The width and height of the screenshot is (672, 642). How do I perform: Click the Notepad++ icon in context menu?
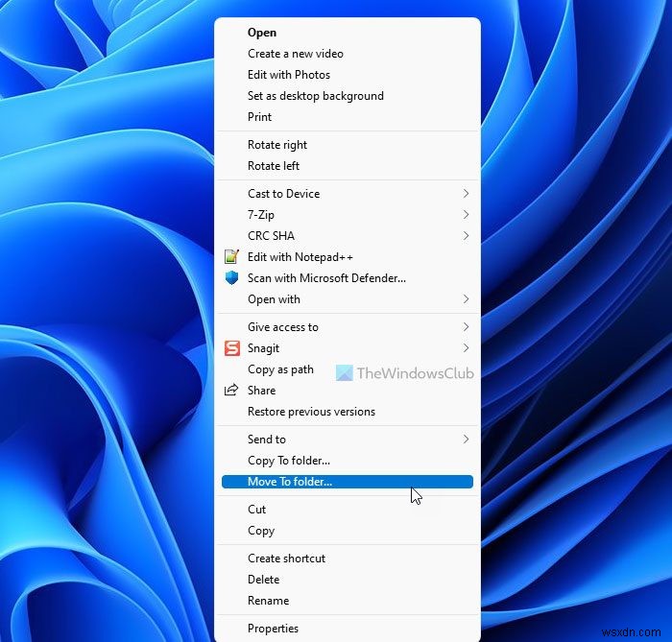pyautogui.click(x=231, y=256)
